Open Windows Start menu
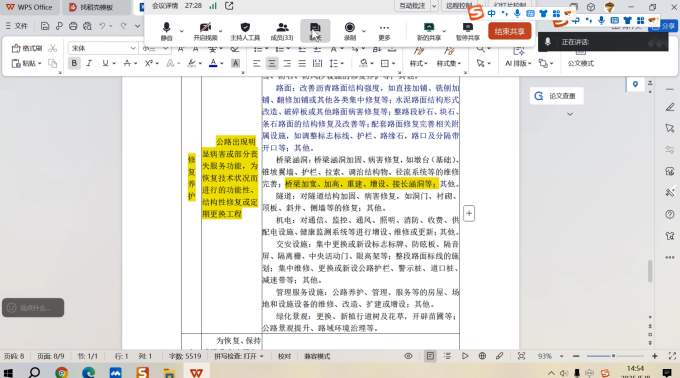 (8, 372)
